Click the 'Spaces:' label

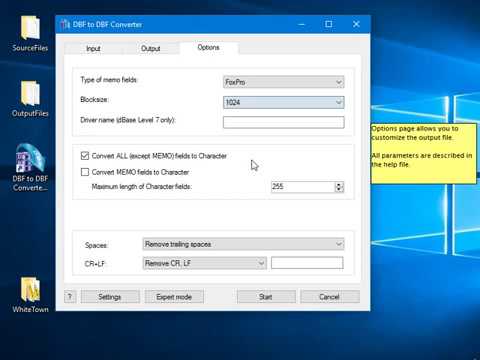[96, 245]
